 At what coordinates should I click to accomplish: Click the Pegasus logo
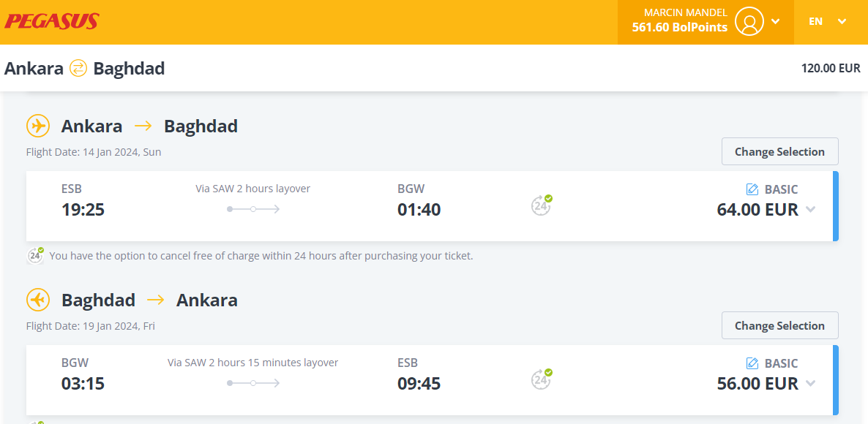tap(52, 21)
